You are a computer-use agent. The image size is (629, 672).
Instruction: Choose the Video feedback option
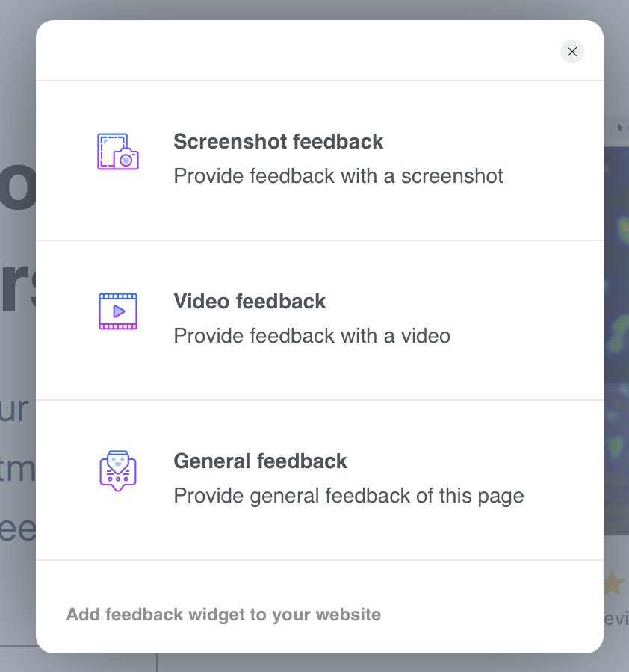319,318
